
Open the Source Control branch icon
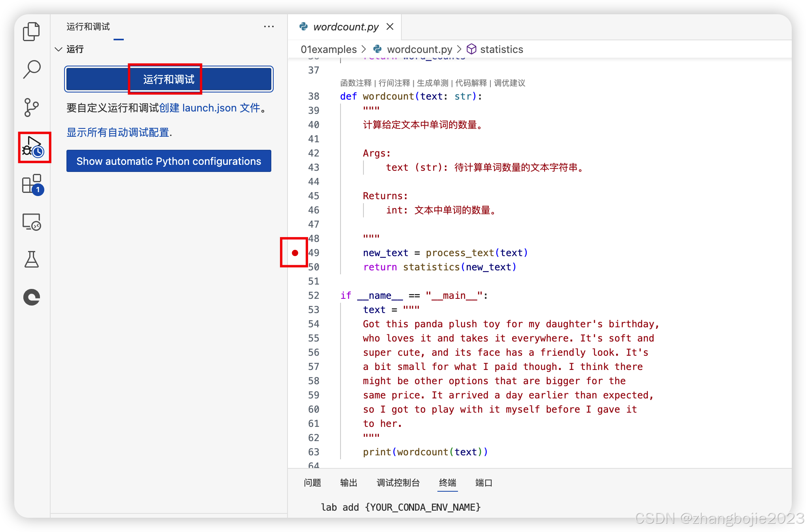click(32, 107)
